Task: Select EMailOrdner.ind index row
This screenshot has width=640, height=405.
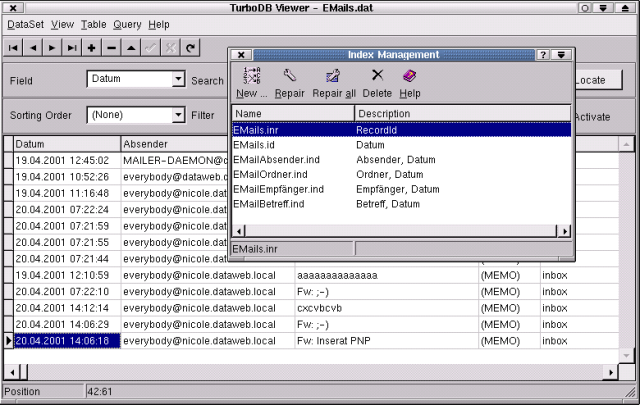Action: 401,174
